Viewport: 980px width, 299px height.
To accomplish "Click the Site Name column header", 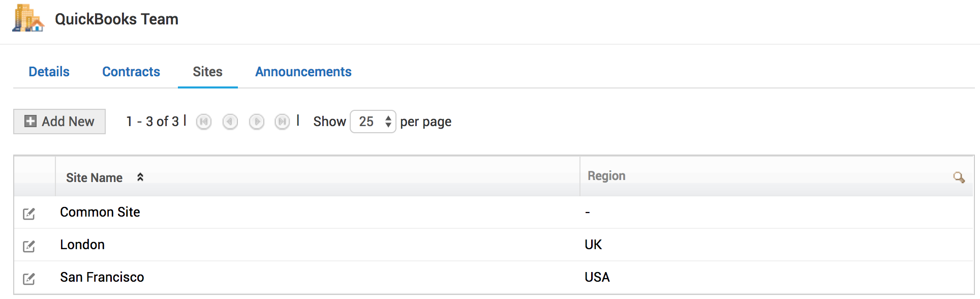I will pos(95,177).
